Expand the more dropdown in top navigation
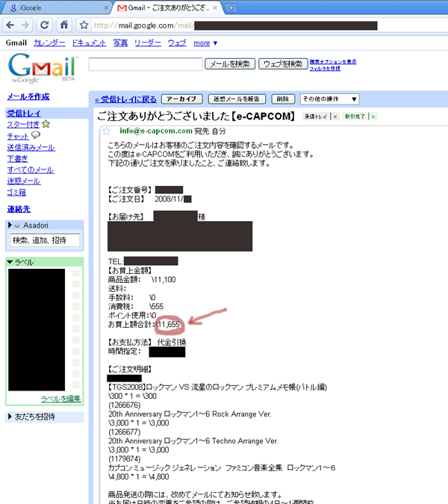The image size is (448, 504). (x=205, y=43)
